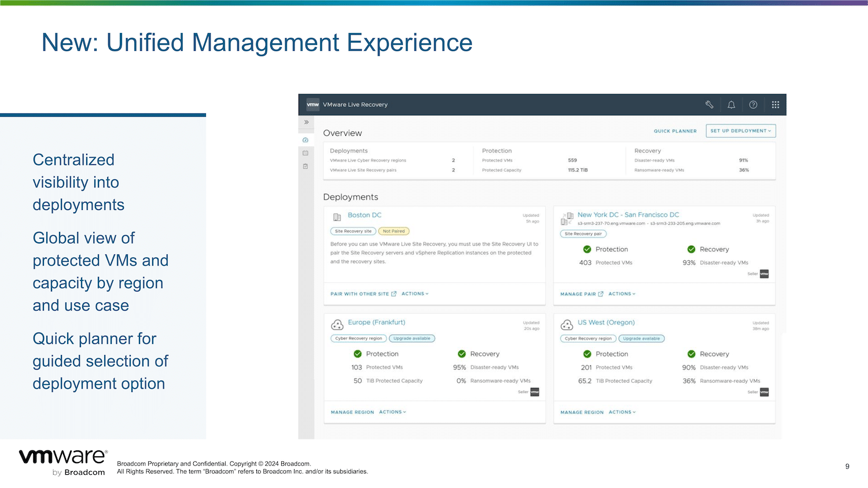The width and height of the screenshot is (868, 488).
Task: Click the Protected VMs value 559
Action: [572, 160]
